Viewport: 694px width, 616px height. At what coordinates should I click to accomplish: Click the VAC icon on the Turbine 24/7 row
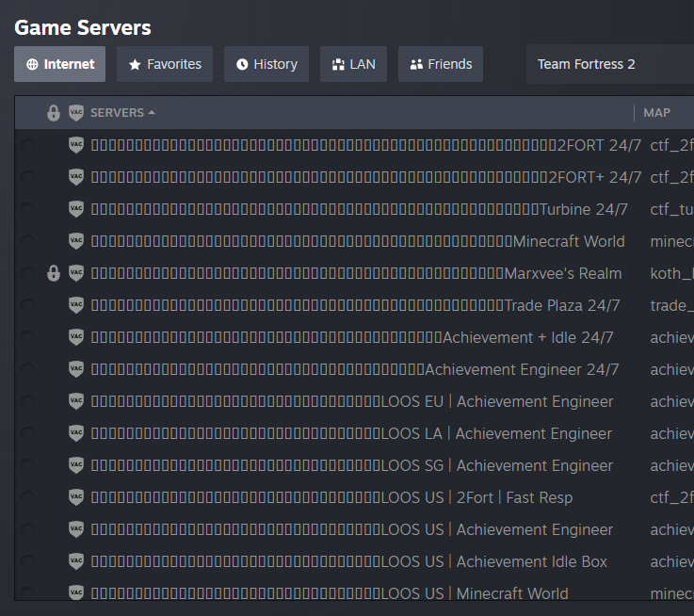click(x=76, y=209)
